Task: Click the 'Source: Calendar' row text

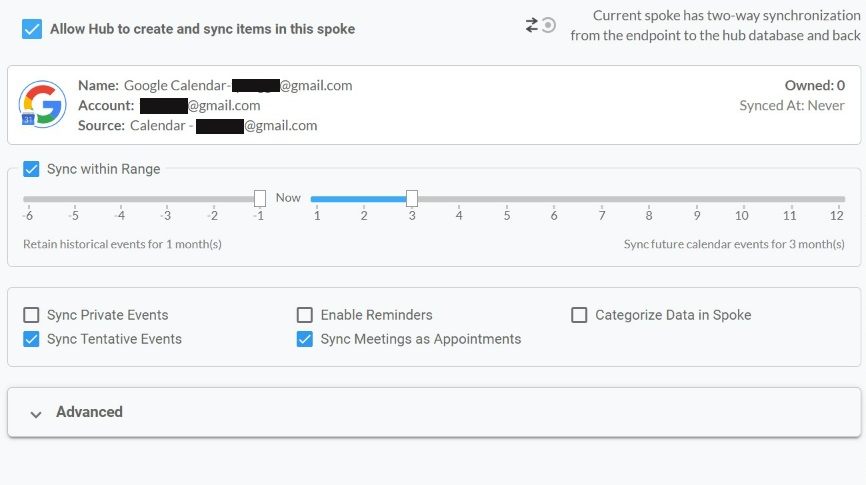Action: pos(198,126)
